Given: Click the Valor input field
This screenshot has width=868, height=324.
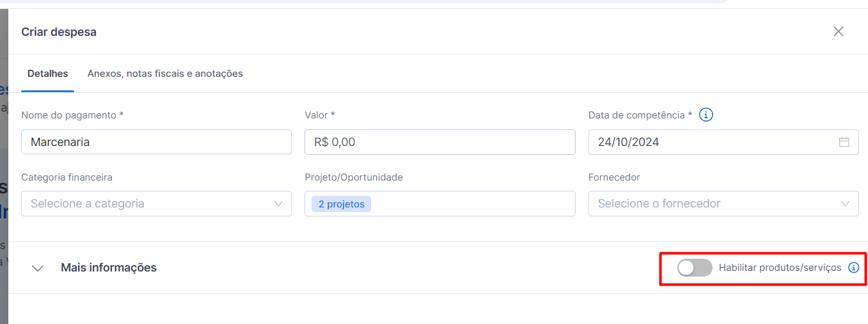Looking at the screenshot, I should [439, 142].
